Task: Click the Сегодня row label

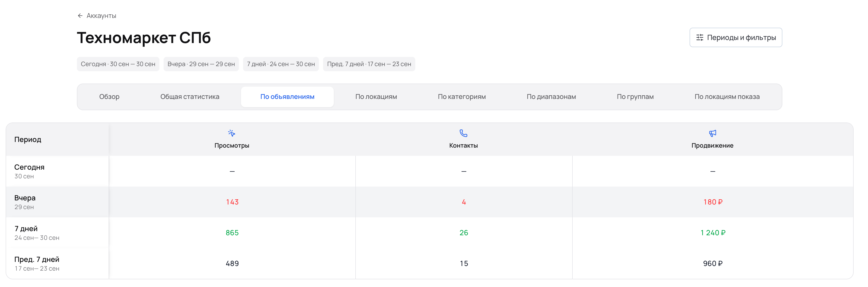Action: coord(29,167)
